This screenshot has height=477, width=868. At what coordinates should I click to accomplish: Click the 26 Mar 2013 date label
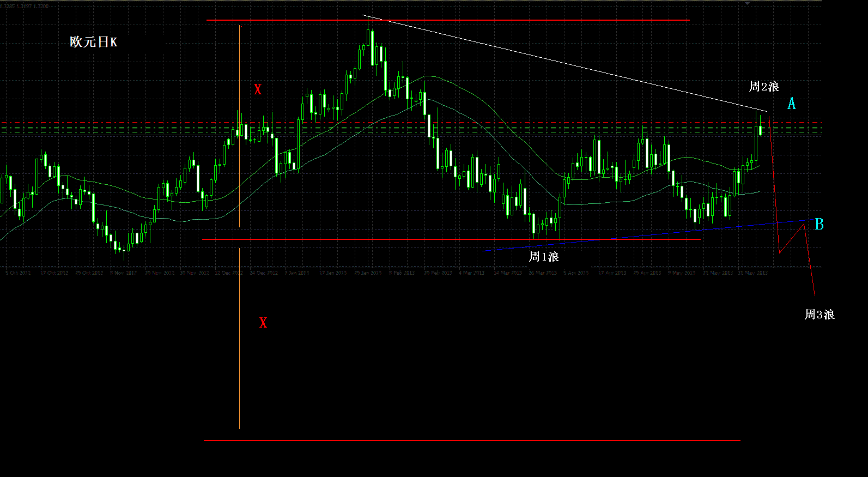pyautogui.click(x=543, y=273)
